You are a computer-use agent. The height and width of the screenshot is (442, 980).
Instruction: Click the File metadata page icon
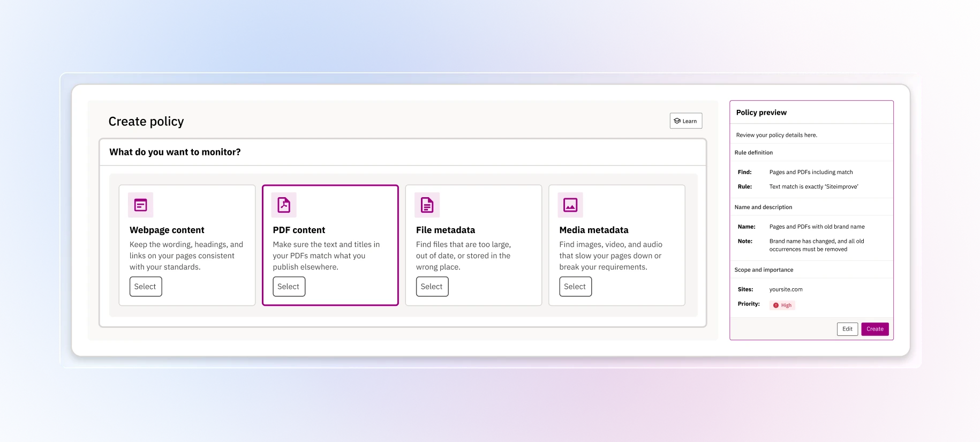[x=427, y=205]
